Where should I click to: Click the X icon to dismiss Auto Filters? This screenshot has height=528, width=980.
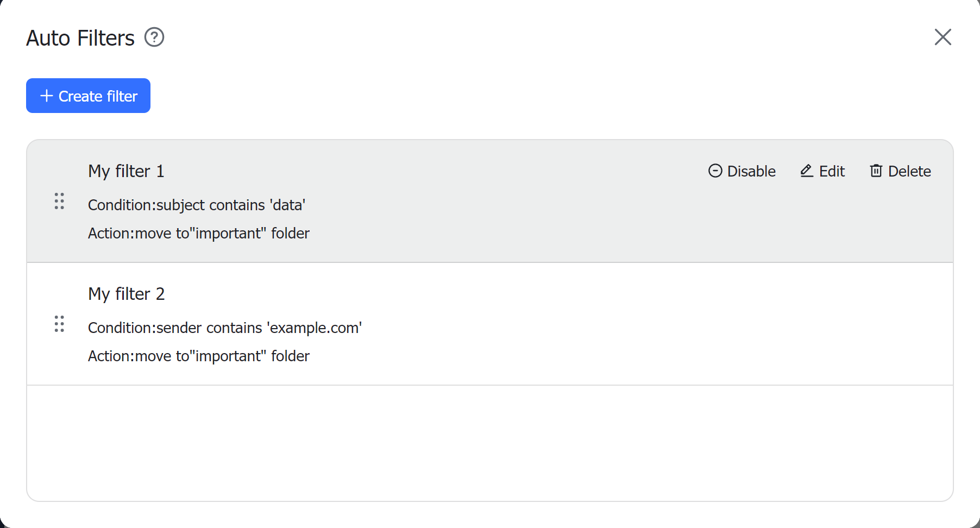tap(943, 37)
